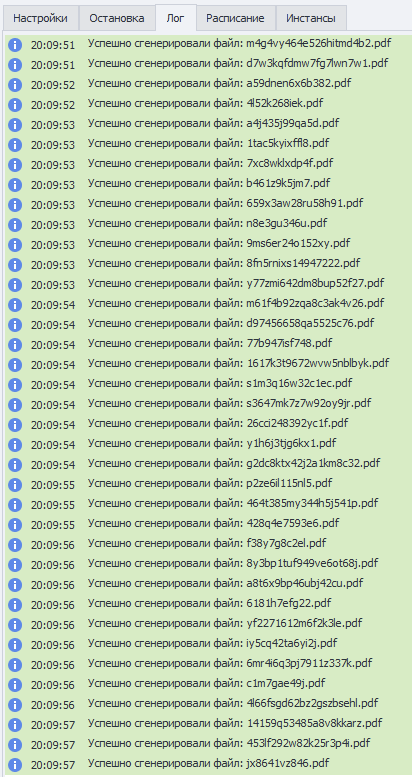
Task: Click info icon next to 7xc8wklxdp4f.pdf
Action: point(15,165)
